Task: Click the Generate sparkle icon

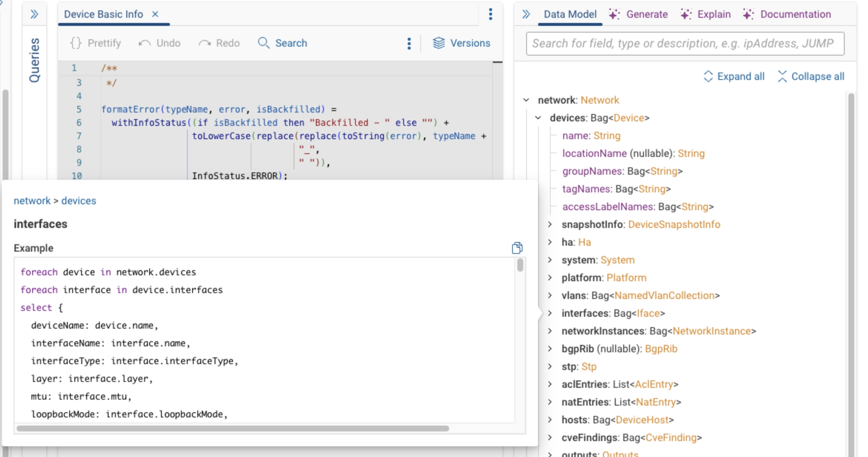Action: tap(614, 14)
